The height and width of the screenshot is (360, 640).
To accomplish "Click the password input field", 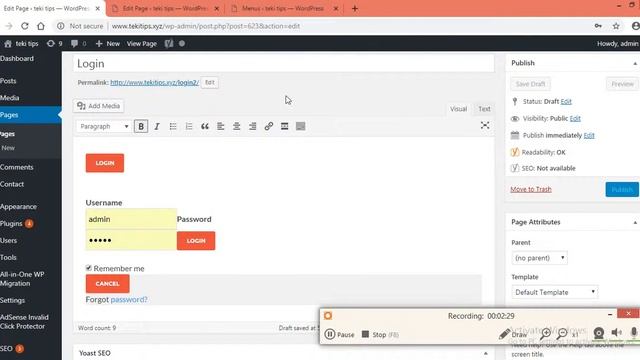I will click(131, 240).
